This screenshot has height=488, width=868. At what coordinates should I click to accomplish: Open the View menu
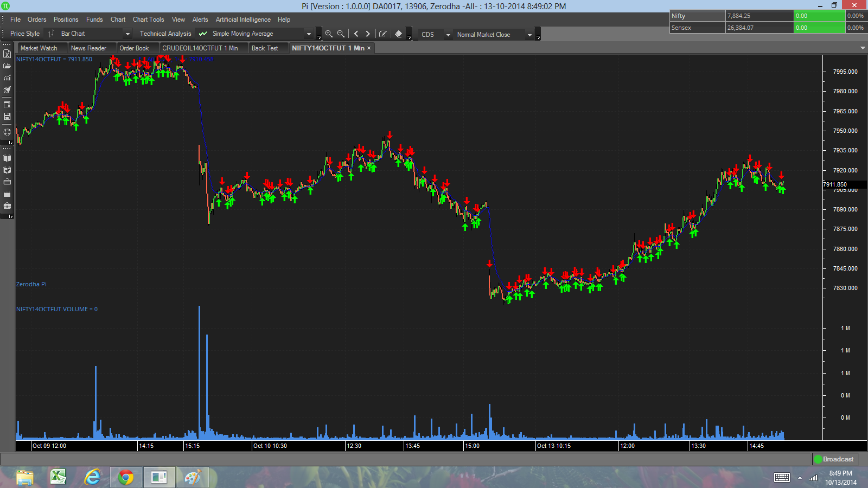(x=178, y=20)
